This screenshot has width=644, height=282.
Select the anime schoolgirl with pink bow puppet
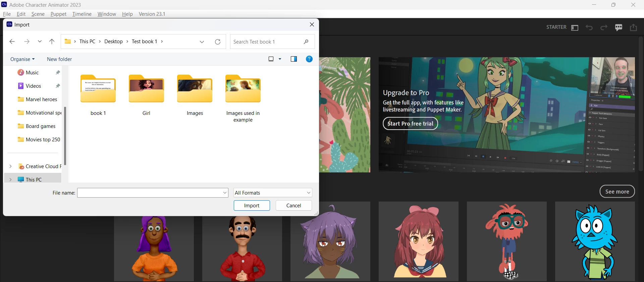419,241
